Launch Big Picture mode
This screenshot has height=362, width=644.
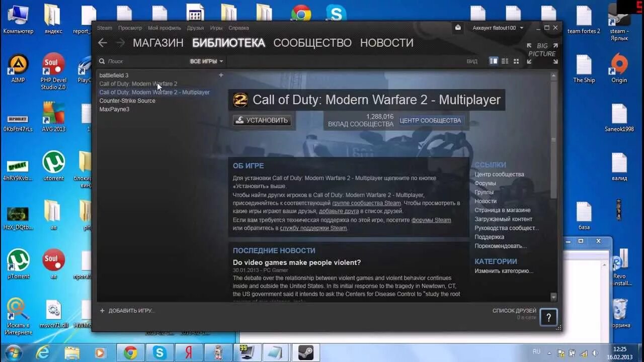click(x=542, y=53)
